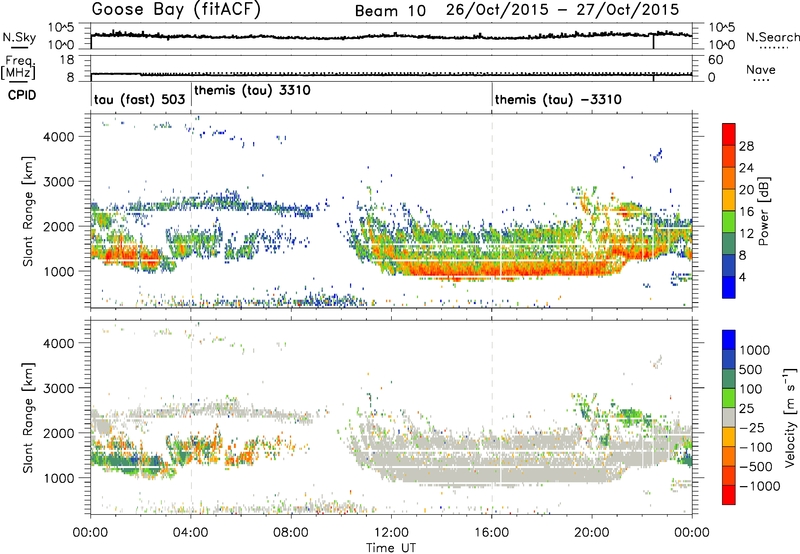Click the '-500' tick on Velocity colorbar
This screenshot has width=800, height=554.
(x=755, y=467)
